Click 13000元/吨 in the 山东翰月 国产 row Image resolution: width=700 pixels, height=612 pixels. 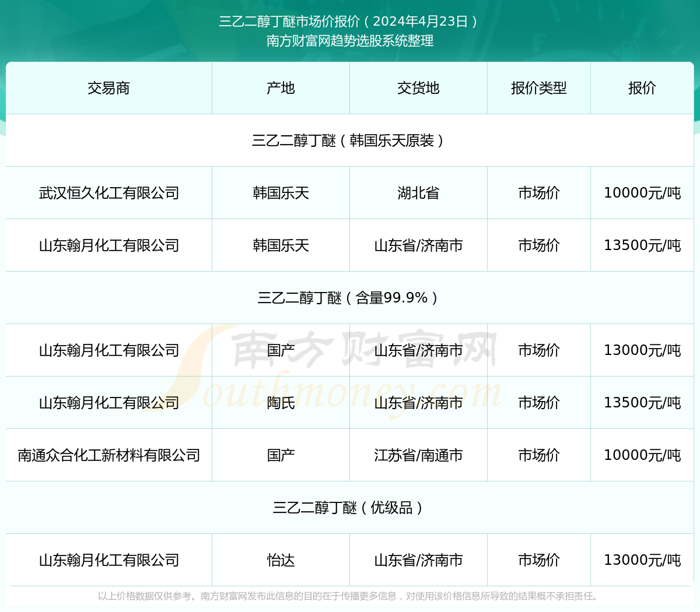(642, 350)
